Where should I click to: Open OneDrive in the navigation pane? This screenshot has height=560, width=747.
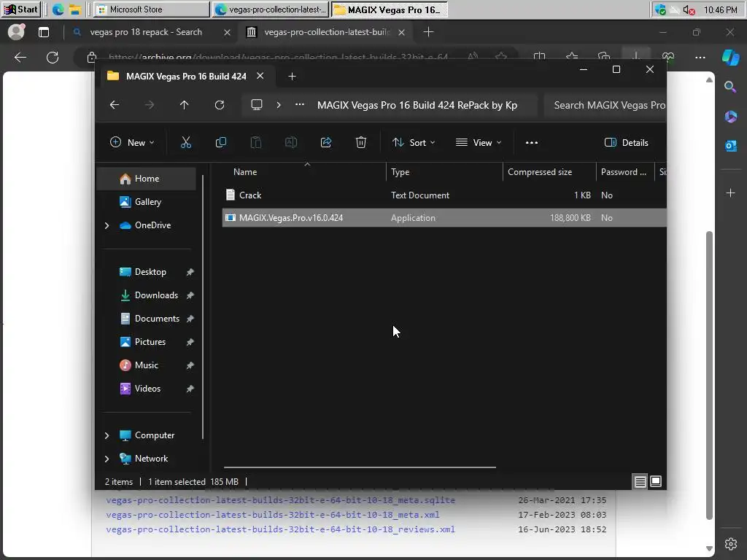tap(152, 225)
